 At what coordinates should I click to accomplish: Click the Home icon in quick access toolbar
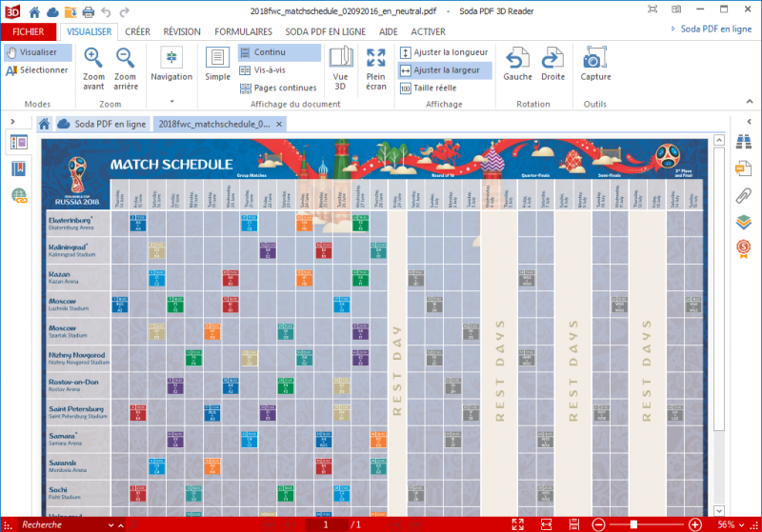tap(34, 11)
